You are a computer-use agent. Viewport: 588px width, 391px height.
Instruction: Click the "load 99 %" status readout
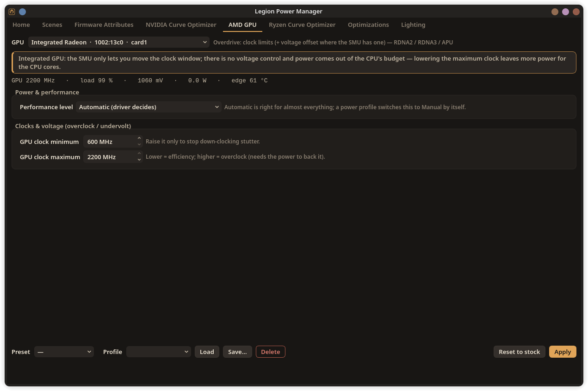(96, 81)
